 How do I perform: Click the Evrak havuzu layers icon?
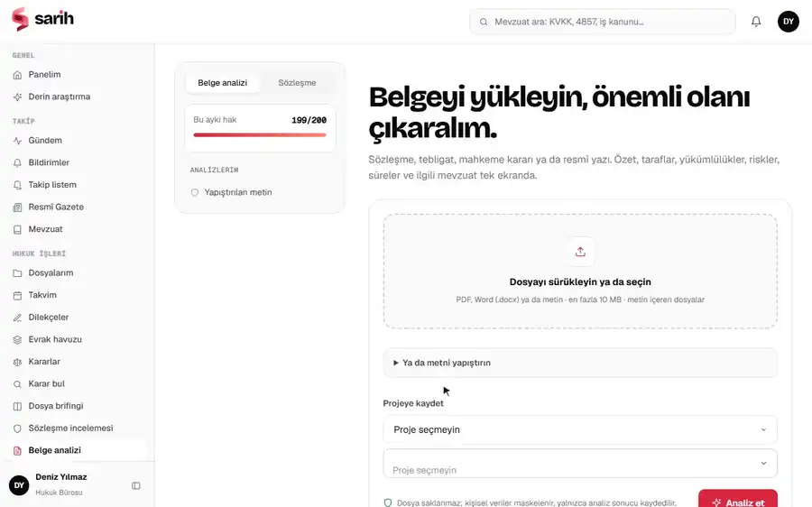[x=17, y=340]
